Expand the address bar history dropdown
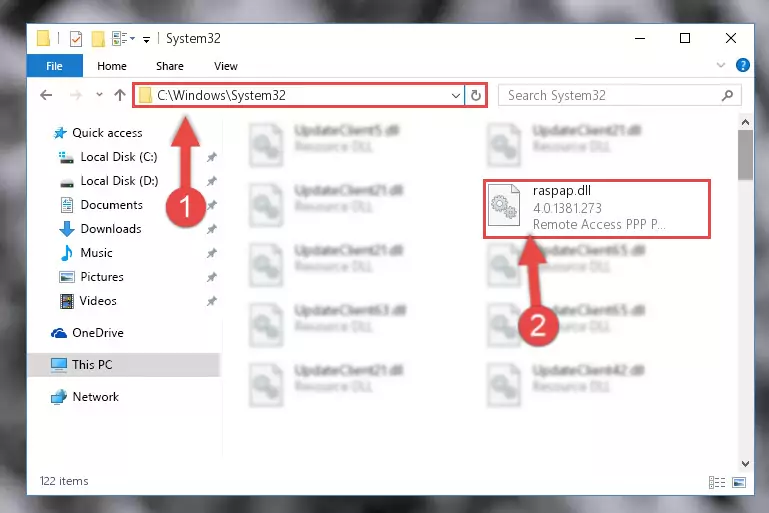Image resolution: width=769 pixels, height=513 pixels. 456,95
